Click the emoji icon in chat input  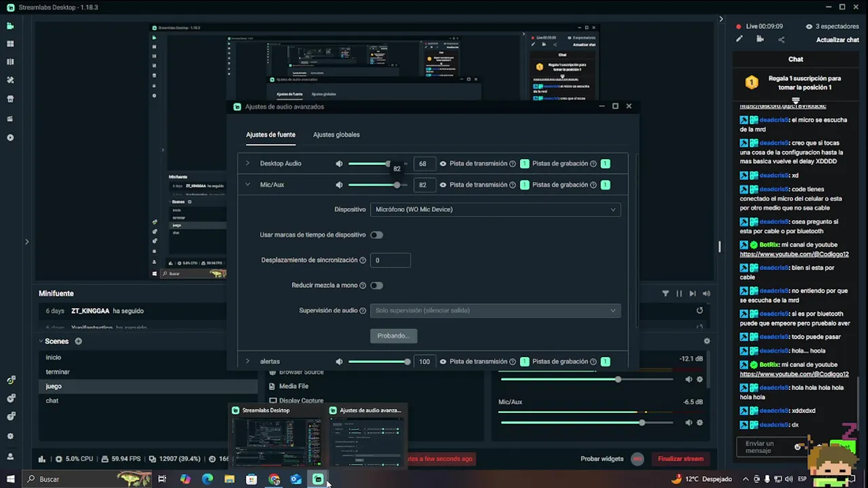pyautogui.click(x=797, y=447)
